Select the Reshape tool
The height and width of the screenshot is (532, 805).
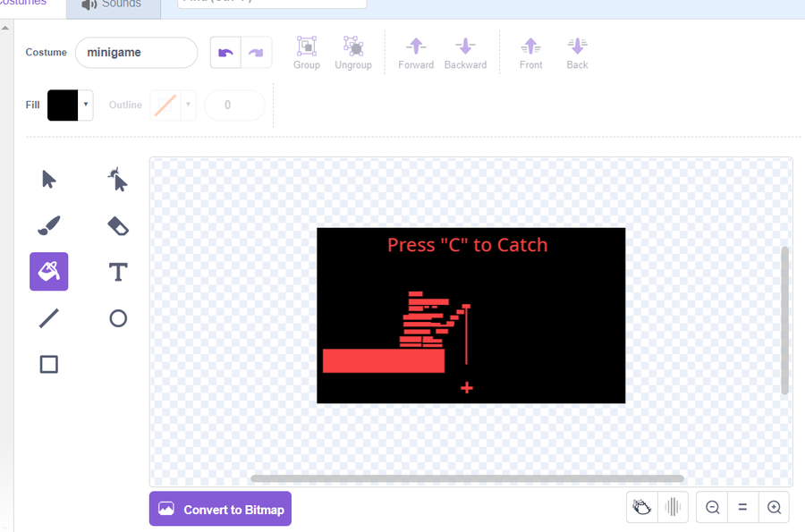(x=118, y=180)
